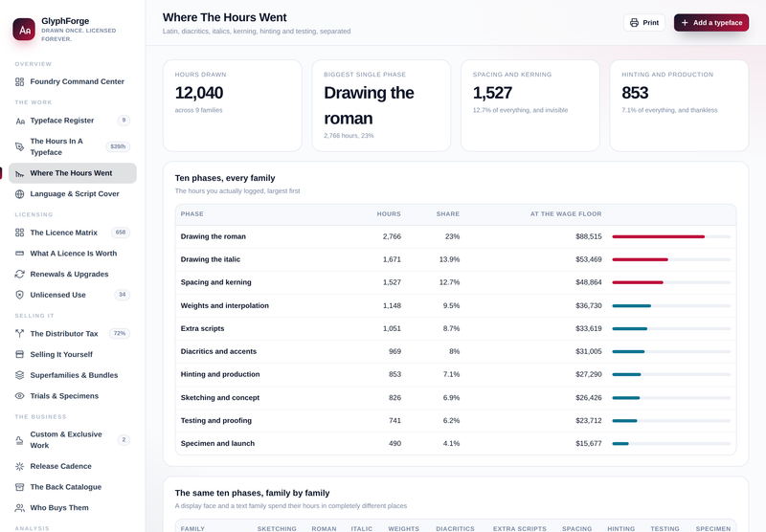766x532 pixels.
Task: Click the Drawing the roman progress bar
Action: 671,236
